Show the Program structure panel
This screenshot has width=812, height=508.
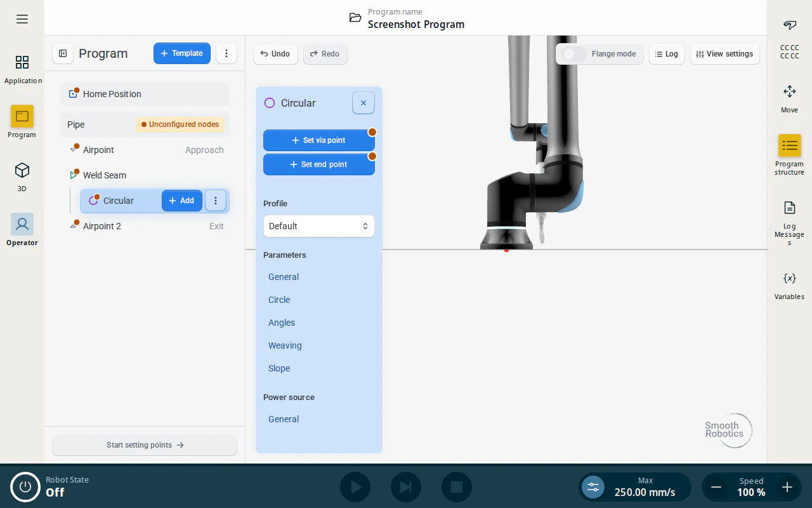[x=790, y=154]
